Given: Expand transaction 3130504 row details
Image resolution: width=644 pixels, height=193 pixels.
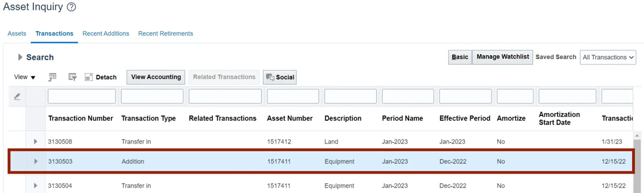Looking at the screenshot, I should [36, 186].
